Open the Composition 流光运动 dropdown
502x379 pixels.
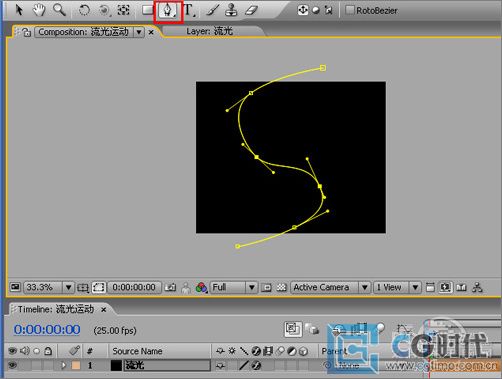point(139,32)
